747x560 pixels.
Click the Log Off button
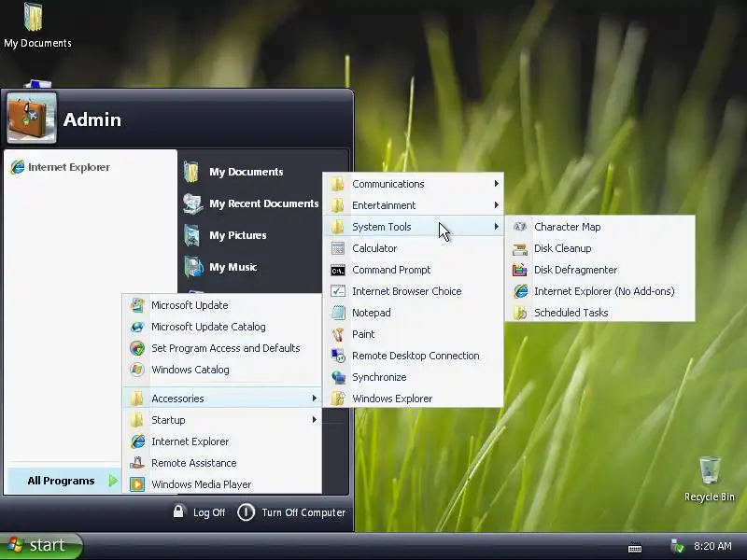(x=199, y=512)
